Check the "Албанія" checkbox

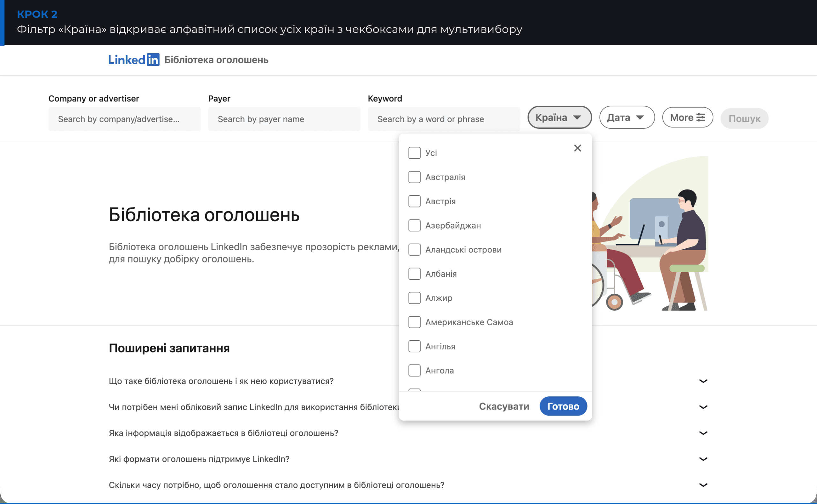tap(414, 274)
